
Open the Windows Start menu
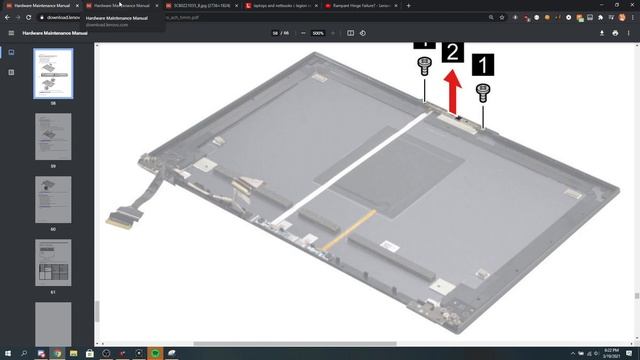(x=8, y=353)
